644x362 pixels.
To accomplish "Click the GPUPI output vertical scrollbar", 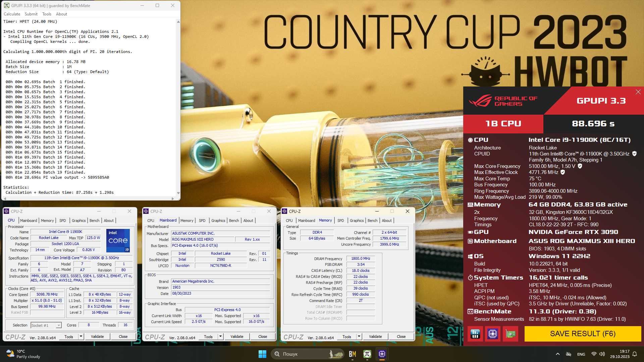I will 178,107.
